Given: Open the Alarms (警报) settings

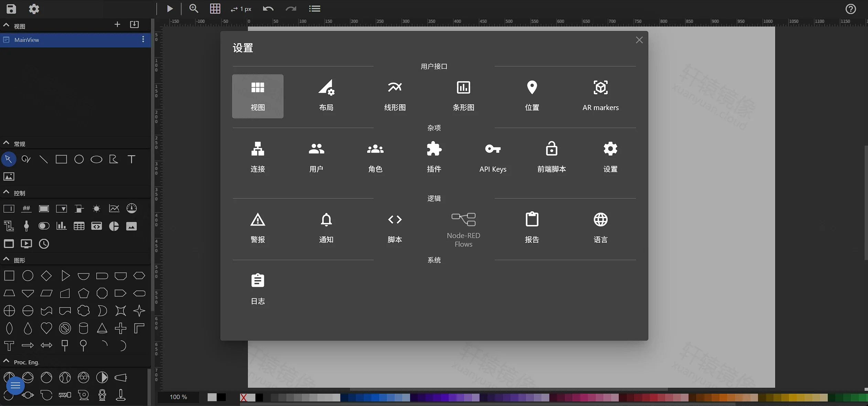Looking at the screenshot, I should point(257,228).
